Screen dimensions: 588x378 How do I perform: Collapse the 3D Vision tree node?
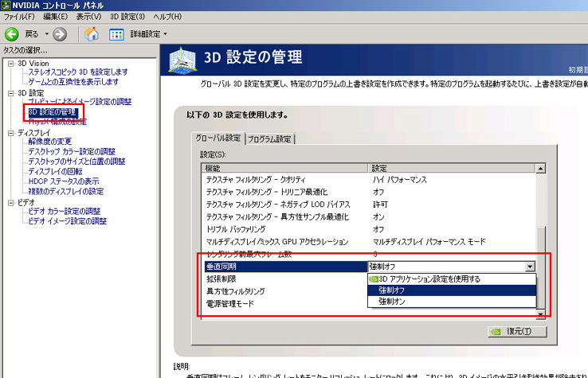click(11, 64)
